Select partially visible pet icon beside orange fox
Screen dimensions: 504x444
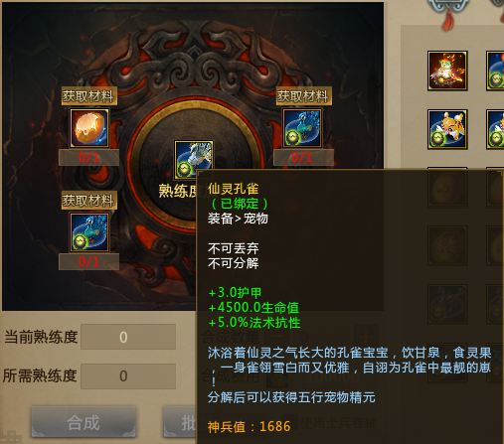pos(495,129)
